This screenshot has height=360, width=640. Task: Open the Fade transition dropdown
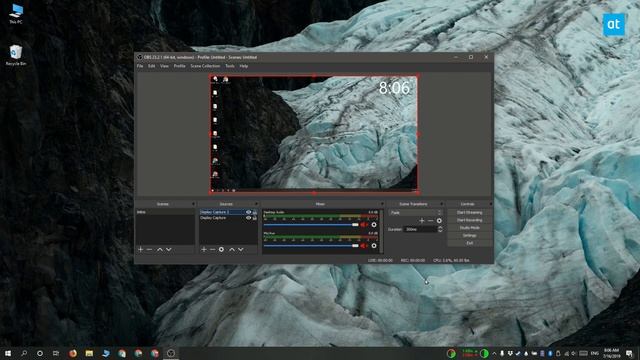click(x=415, y=213)
